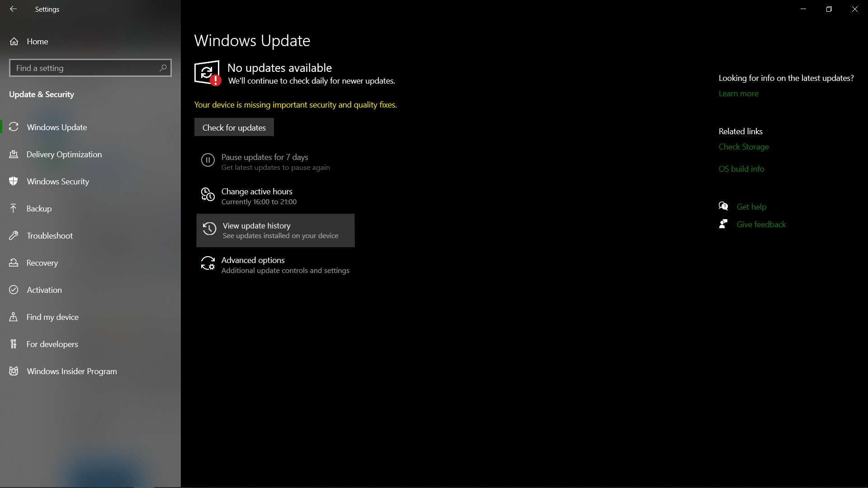This screenshot has width=868, height=488.
Task: Open the Recovery page
Action: (90, 263)
